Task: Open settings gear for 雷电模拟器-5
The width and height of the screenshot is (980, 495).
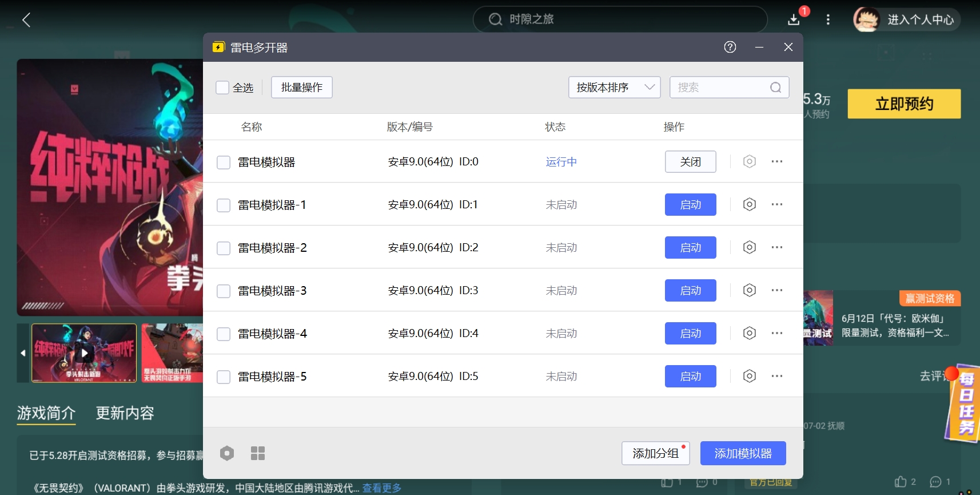Action: click(749, 376)
